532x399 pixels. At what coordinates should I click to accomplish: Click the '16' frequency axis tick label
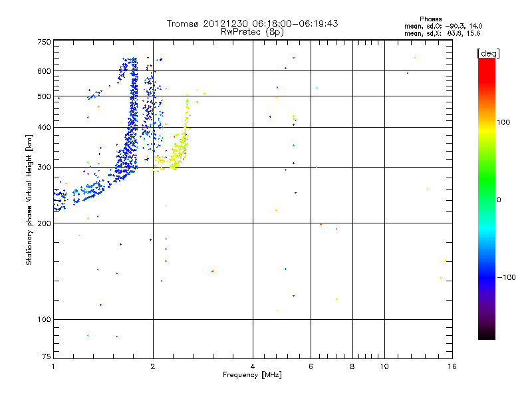(452, 366)
